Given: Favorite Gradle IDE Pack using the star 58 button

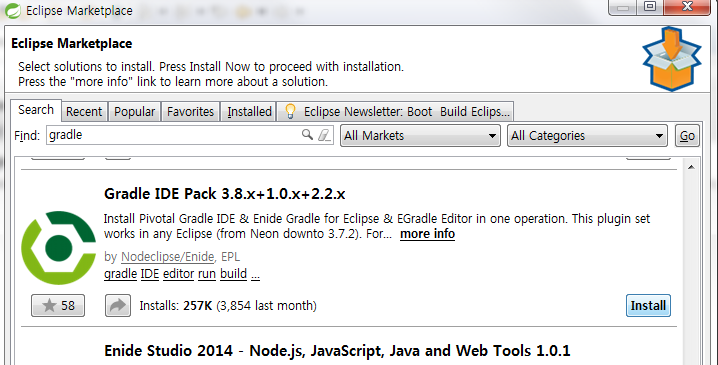Looking at the screenshot, I should point(58,305).
